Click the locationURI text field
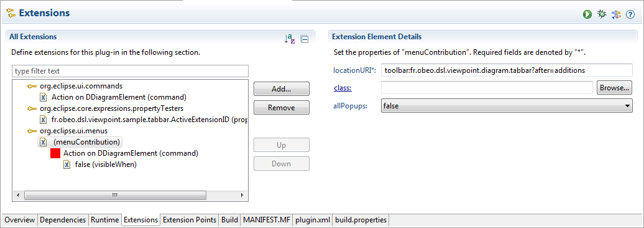The height and width of the screenshot is (228, 644). click(507, 70)
